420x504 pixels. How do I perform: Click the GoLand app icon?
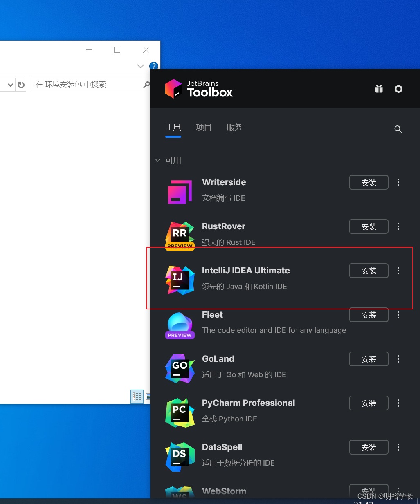(x=180, y=368)
